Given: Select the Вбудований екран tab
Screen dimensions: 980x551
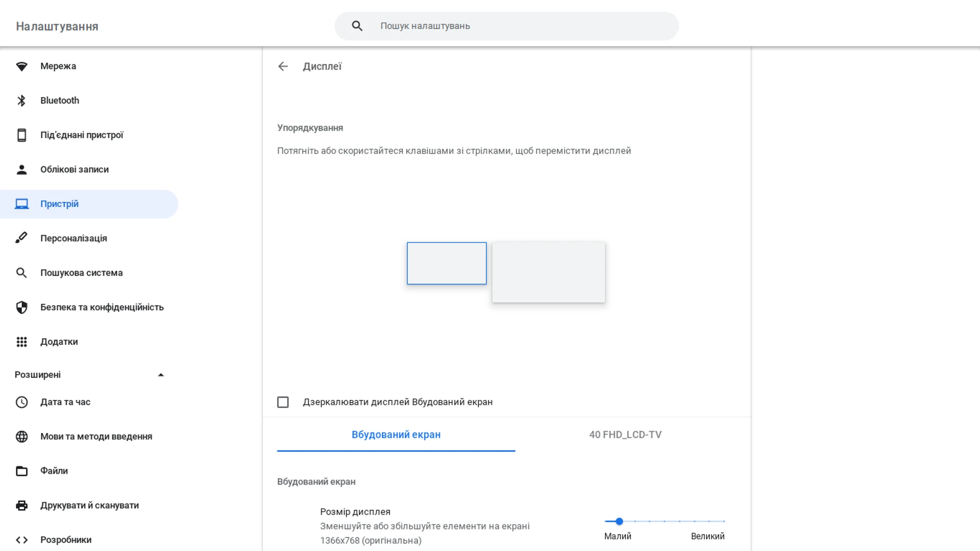Looking at the screenshot, I should pos(396,435).
